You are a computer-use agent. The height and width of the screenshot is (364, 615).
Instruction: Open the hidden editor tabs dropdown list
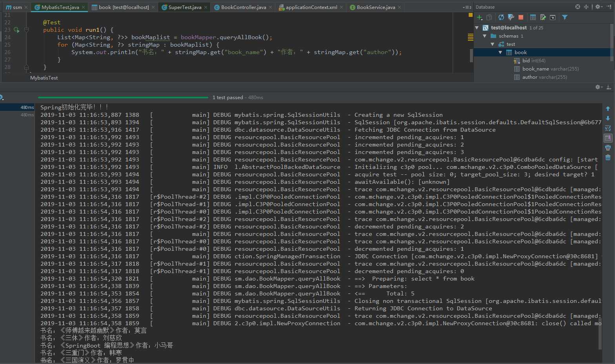click(x=467, y=7)
